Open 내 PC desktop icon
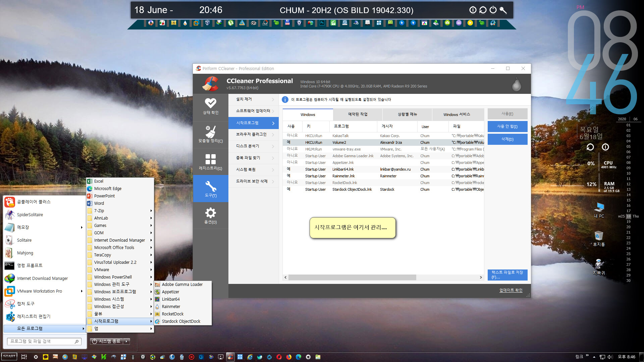Viewport: 644px width, 362px height. pos(599,210)
